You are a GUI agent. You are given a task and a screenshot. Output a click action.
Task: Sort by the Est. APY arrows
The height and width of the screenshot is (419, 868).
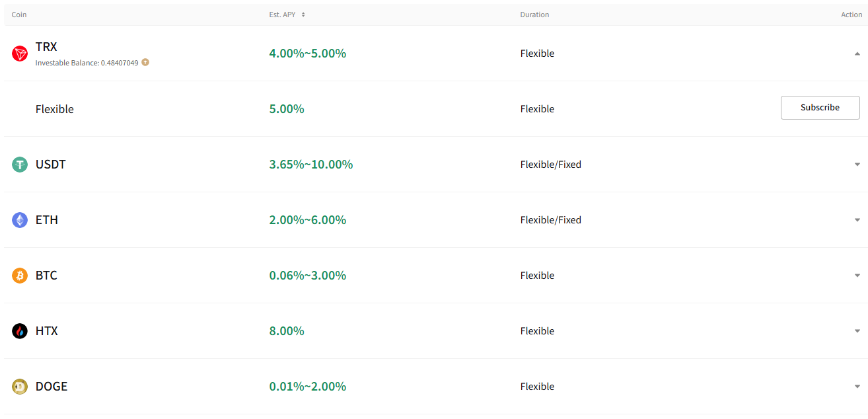(x=303, y=15)
